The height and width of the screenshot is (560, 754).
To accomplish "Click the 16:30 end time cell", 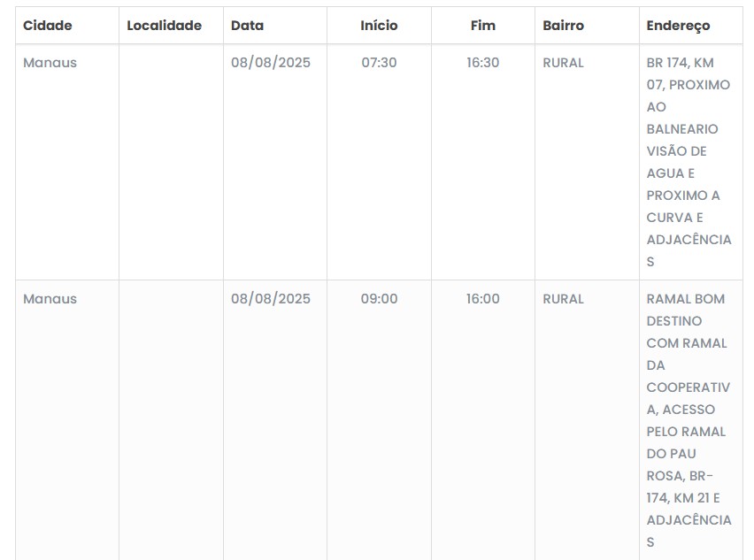I will (x=483, y=63).
